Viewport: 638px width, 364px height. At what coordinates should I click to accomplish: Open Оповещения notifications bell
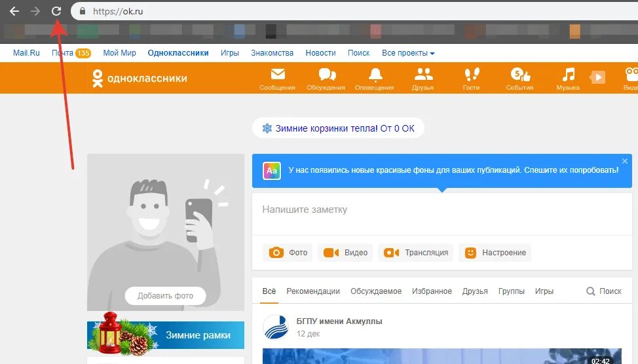pos(374,79)
